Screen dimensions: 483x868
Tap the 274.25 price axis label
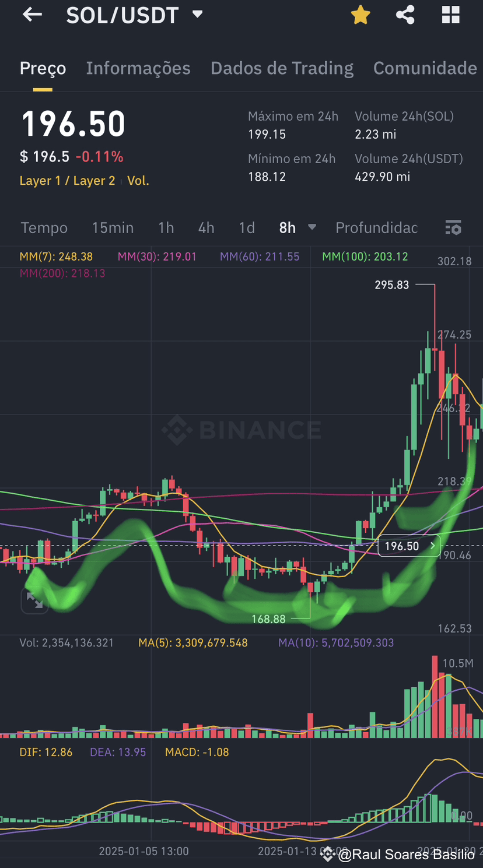(x=454, y=335)
